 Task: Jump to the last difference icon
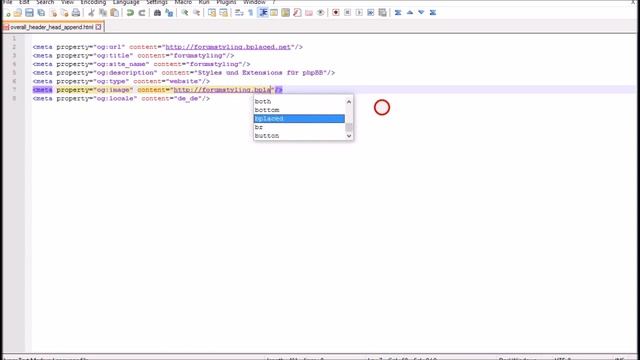[433, 13]
